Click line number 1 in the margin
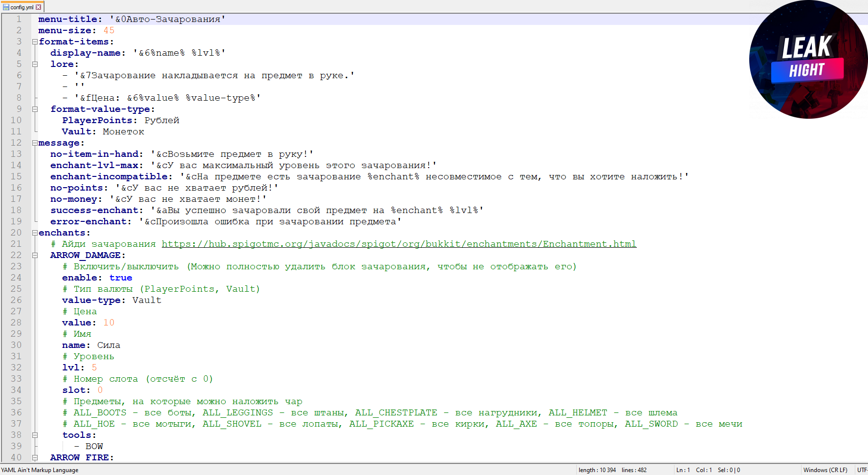Image resolution: width=868 pixels, height=475 pixels. 19,19
